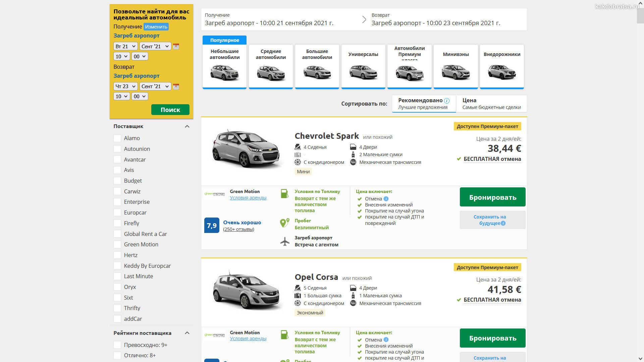This screenshot has width=644, height=362.
Task: Click Изменить next to Получение
Action: pyautogui.click(x=156, y=27)
